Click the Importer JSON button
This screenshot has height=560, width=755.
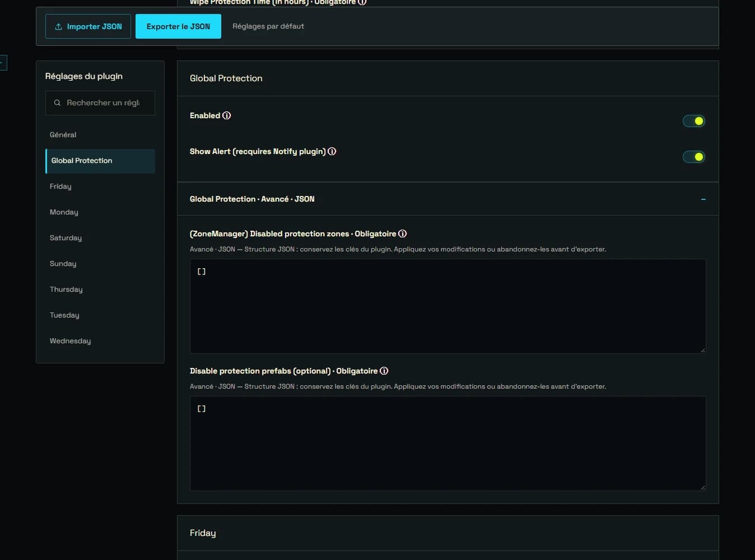coord(88,26)
